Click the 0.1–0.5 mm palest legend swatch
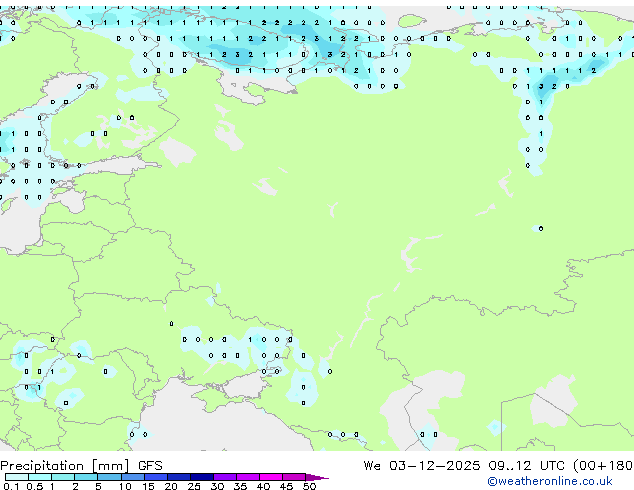 pos(17,477)
